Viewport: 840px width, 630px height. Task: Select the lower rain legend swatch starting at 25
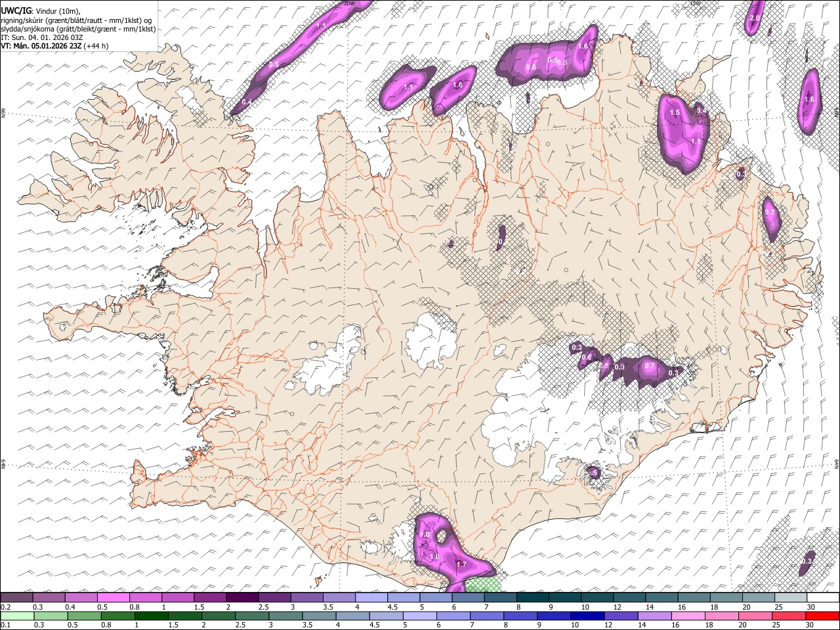[x=789, y=616]
